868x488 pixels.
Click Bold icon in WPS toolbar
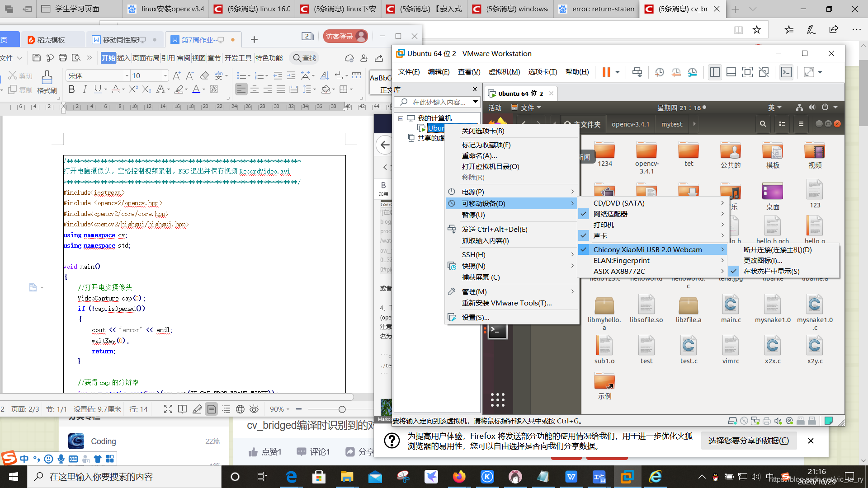click(71, 89)
